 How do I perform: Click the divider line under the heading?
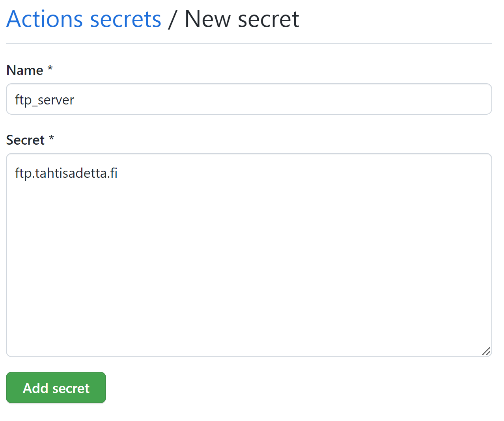click(x=249, y=43)
